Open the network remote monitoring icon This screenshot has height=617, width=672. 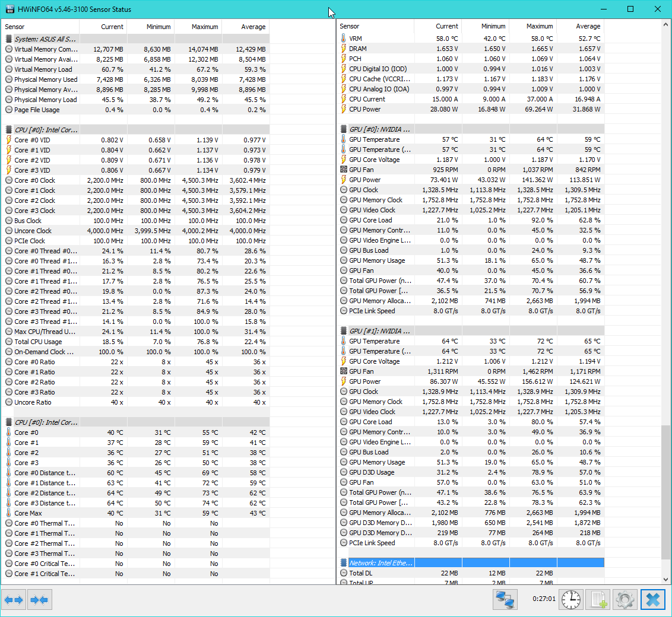click(x=505, y=599)
